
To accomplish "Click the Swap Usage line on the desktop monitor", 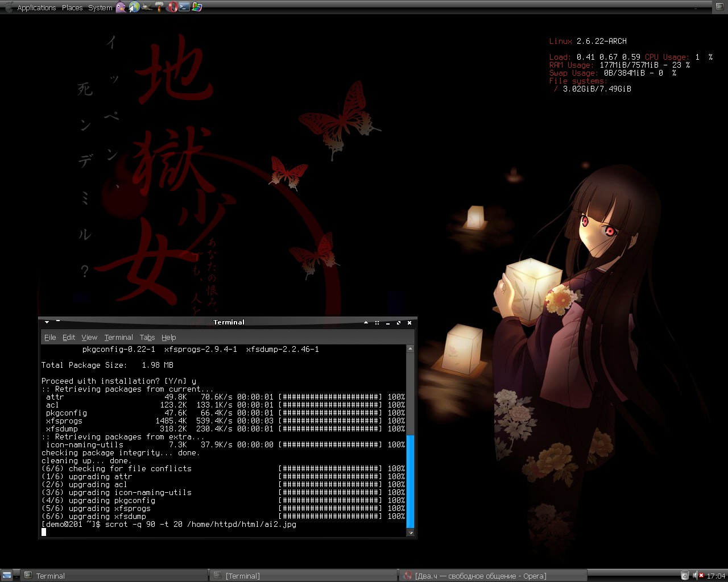I will pos(613,73).
